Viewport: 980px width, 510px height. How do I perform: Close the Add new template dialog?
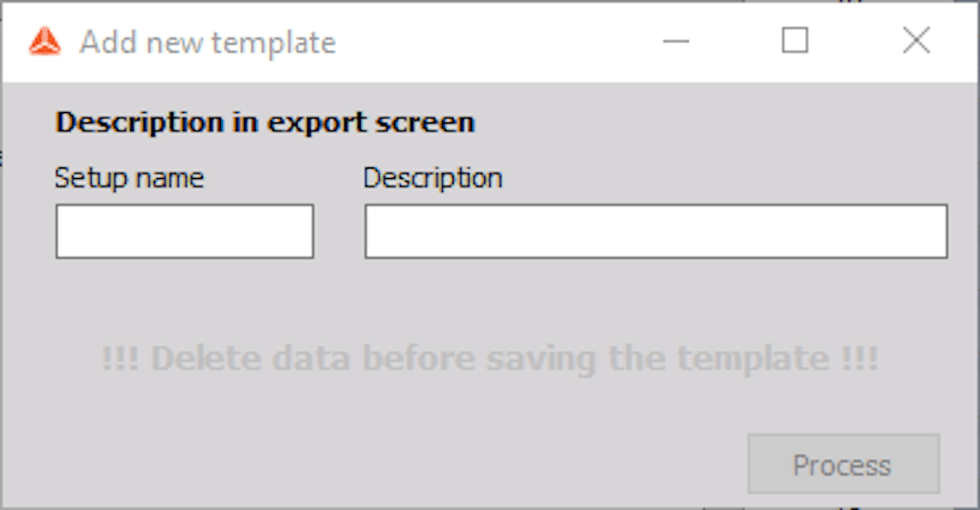[x=916, y=40]
